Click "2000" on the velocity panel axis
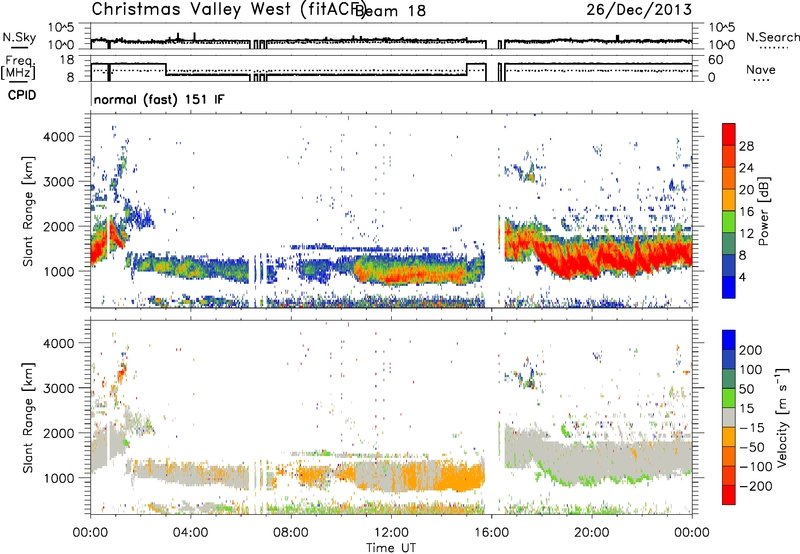Viewport: 800px width, 554px height. [x=58, y=433]
